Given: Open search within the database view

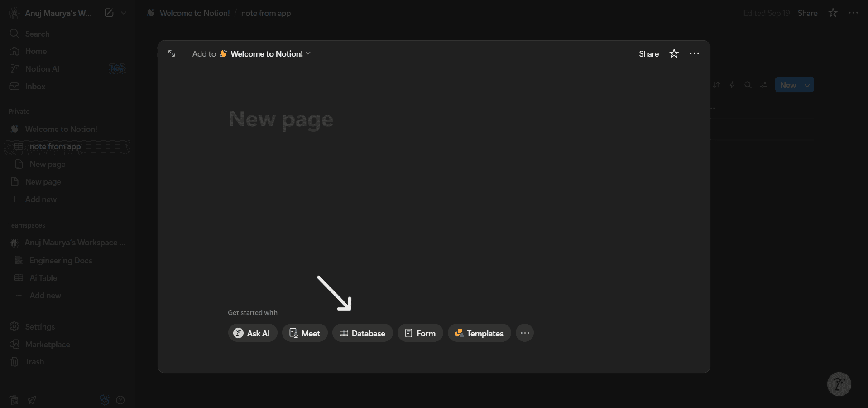Looking at the screenshot, I should click(748, 85).
